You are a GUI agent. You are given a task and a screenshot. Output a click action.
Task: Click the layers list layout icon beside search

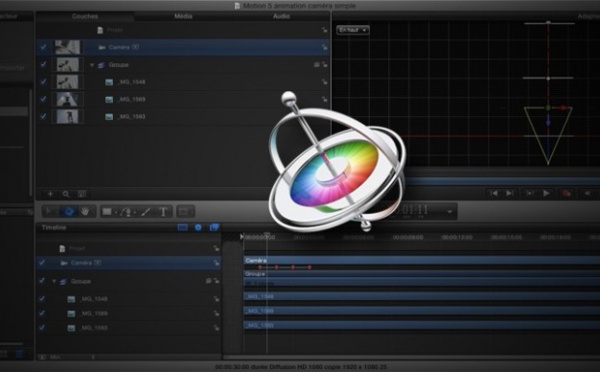(82, 194)
